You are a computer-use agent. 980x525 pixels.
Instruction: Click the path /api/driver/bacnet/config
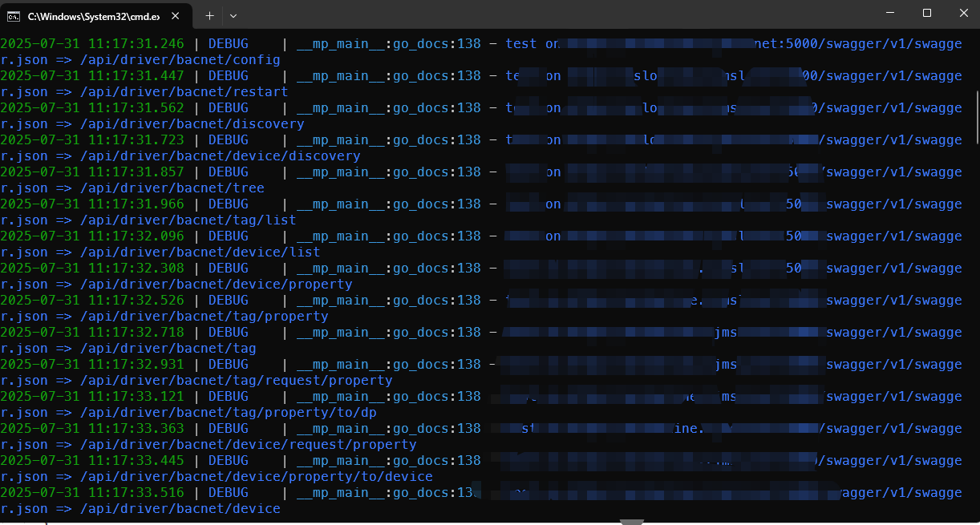click(180, 60)
